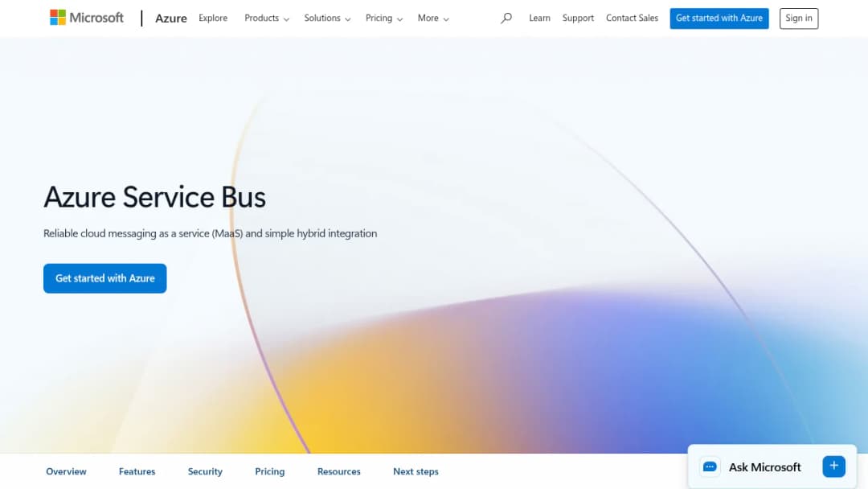Jump to the Resources section tab
This screenshot has height=489, width=868.
(339, 471)
